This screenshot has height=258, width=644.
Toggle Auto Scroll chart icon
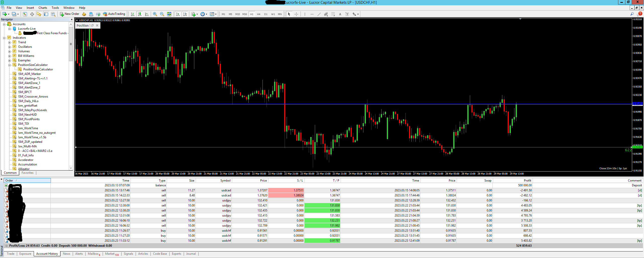(x=178, y=14)
